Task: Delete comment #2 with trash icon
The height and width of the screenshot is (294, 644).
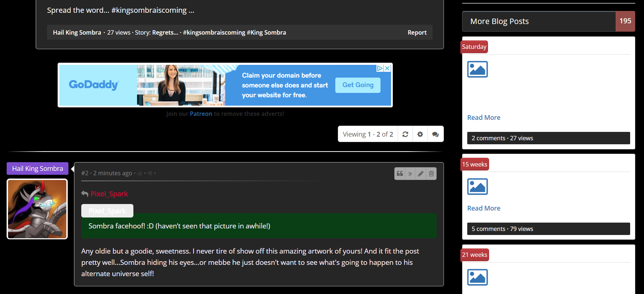Action: click(x=431, y=174)
